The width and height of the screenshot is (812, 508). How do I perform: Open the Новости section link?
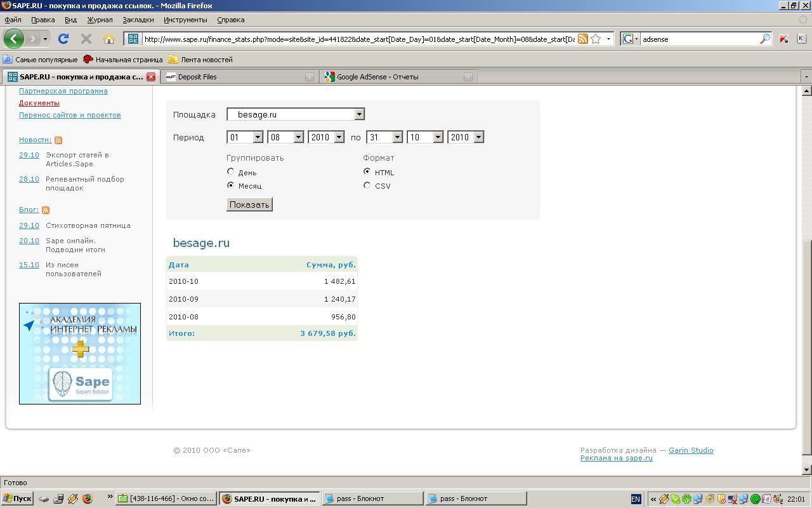[36, 140]
